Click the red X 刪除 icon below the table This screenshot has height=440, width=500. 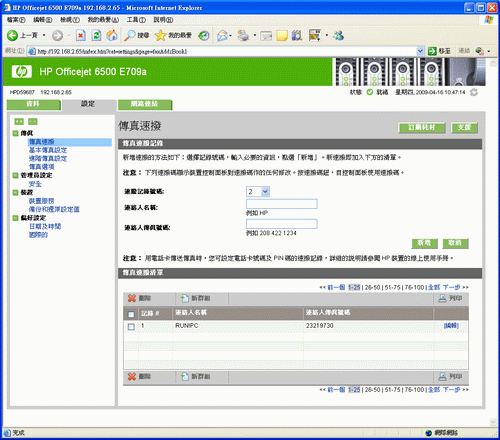click(x=132, y=377)
